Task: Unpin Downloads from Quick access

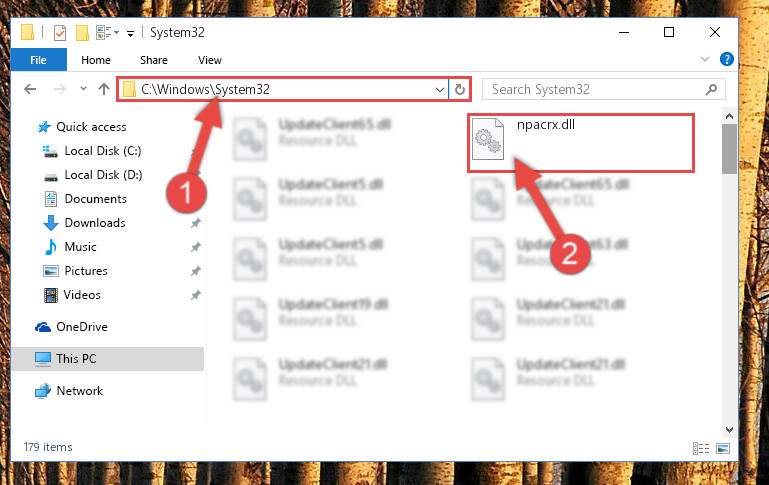Action: 196,223
